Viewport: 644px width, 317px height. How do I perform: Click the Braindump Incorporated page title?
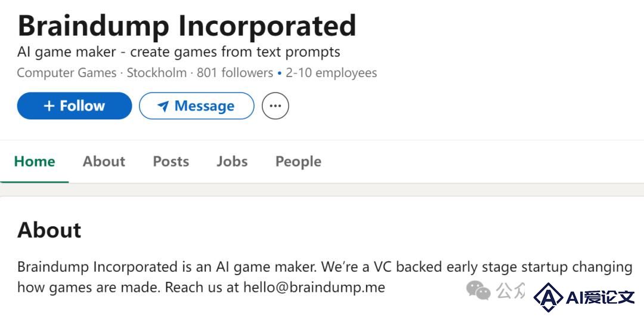click(187, 26)
